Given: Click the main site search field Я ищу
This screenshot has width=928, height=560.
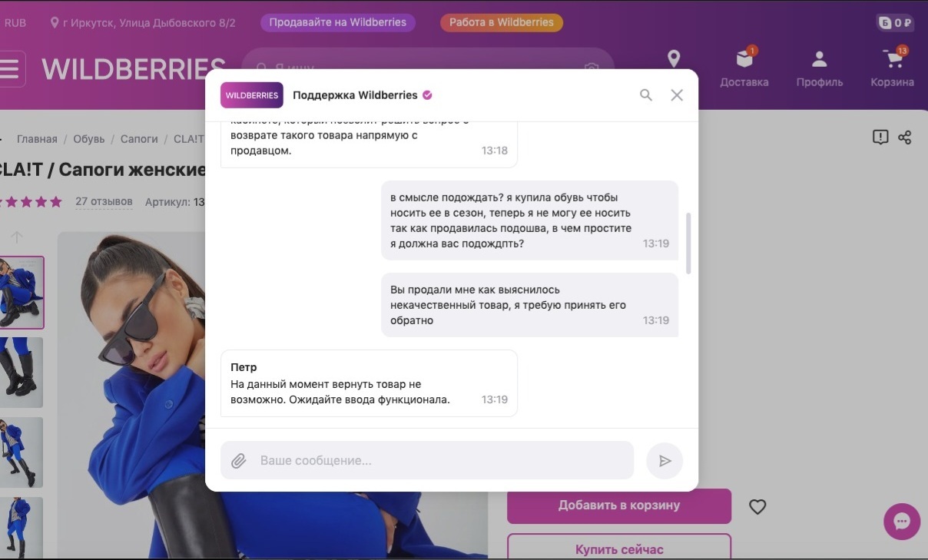Looking at the screenshot, I should [x=427, y=67].
